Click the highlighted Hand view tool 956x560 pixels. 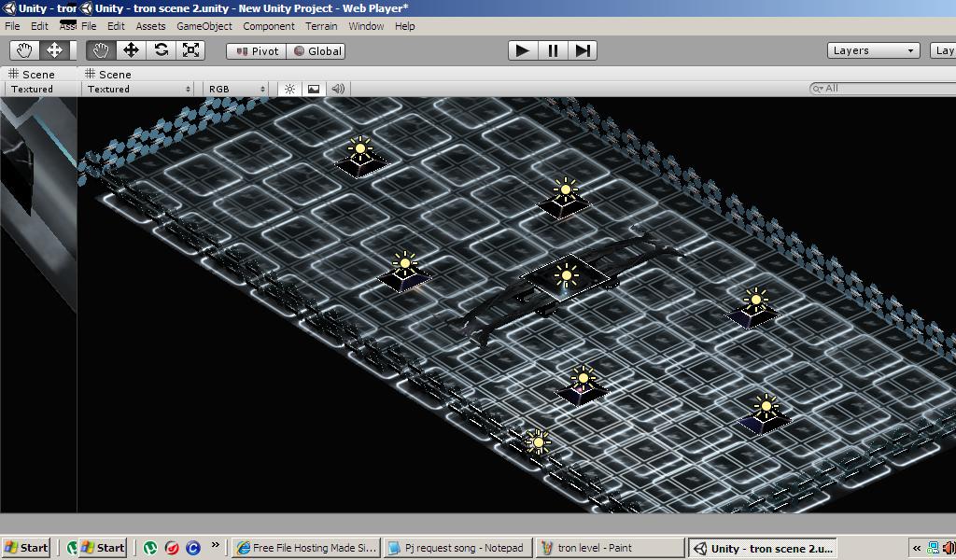click(x=101, y=50)
